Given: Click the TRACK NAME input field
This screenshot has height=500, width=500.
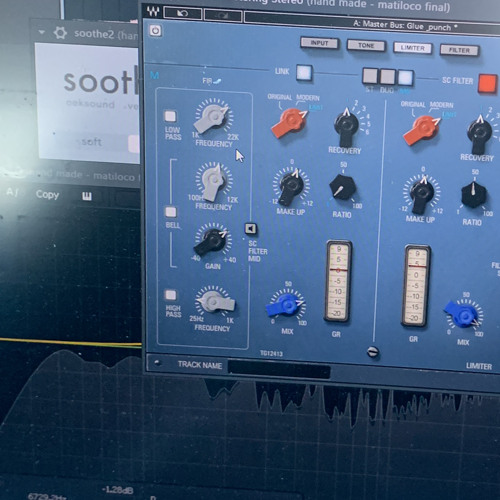Looking at the screenshot, I should [x=279, y=370].
